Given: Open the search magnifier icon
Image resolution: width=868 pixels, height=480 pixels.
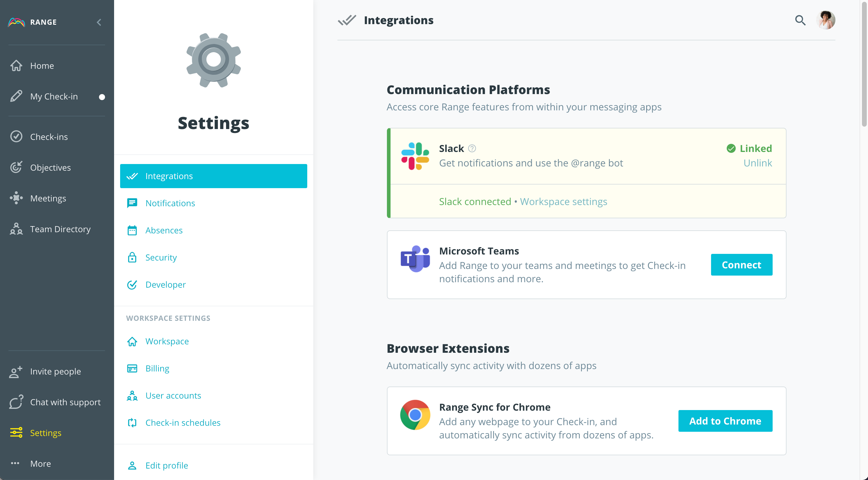Looking at the screenshot, I should [800, 20].
